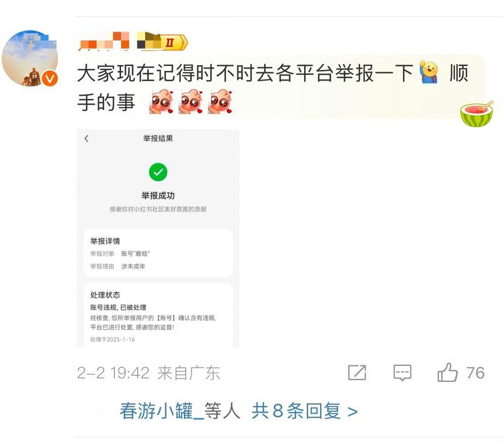
Task: Click the 举报详情 card in screenshot
Action: [158, 253]
